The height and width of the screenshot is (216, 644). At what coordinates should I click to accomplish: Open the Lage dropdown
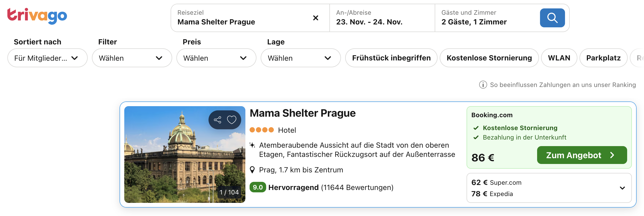pos(301,58)
